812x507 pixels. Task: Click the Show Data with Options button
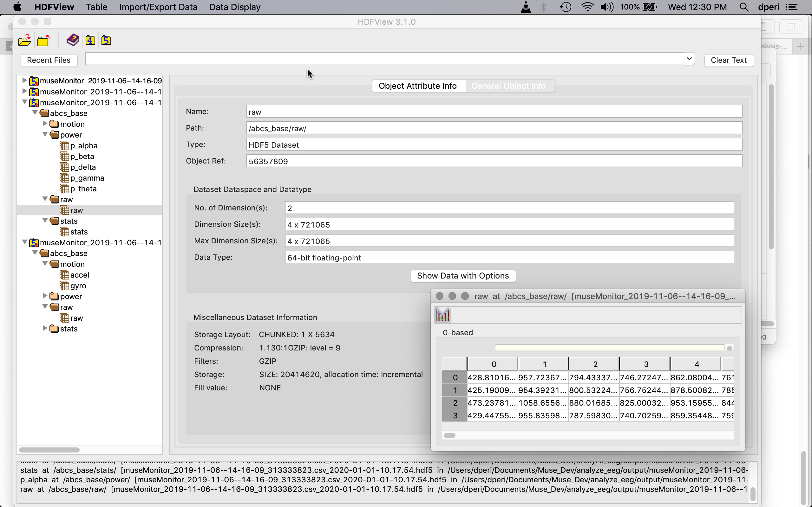click(x=462, y=275)
